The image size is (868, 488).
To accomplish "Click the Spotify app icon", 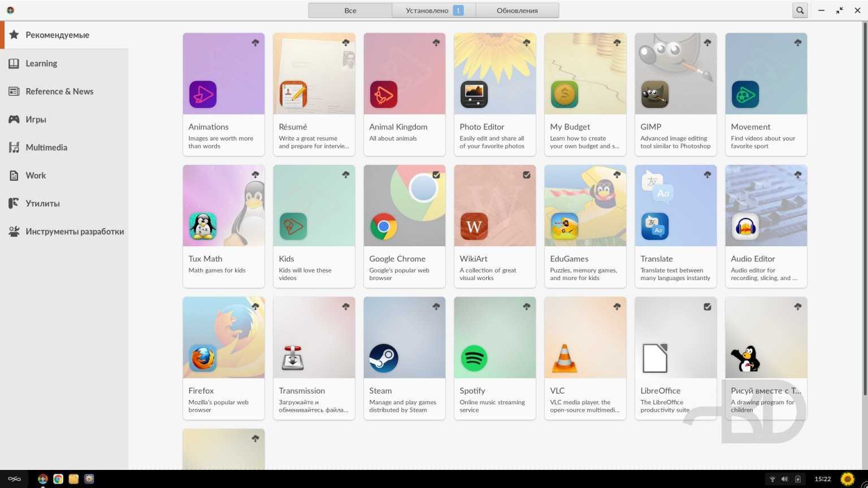I will pyautogui.click(x=474, y=358).
